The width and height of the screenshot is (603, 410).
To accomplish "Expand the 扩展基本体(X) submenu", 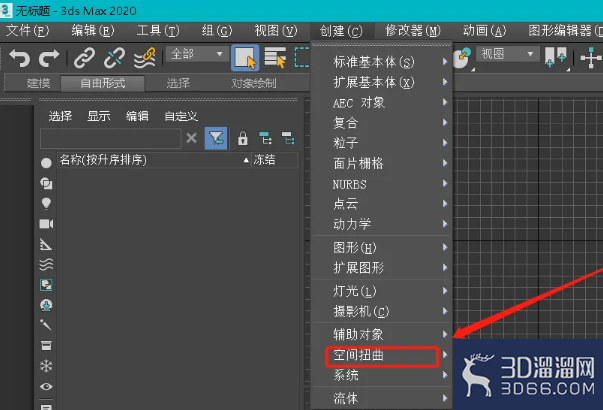I will click(x=381, y=82).
